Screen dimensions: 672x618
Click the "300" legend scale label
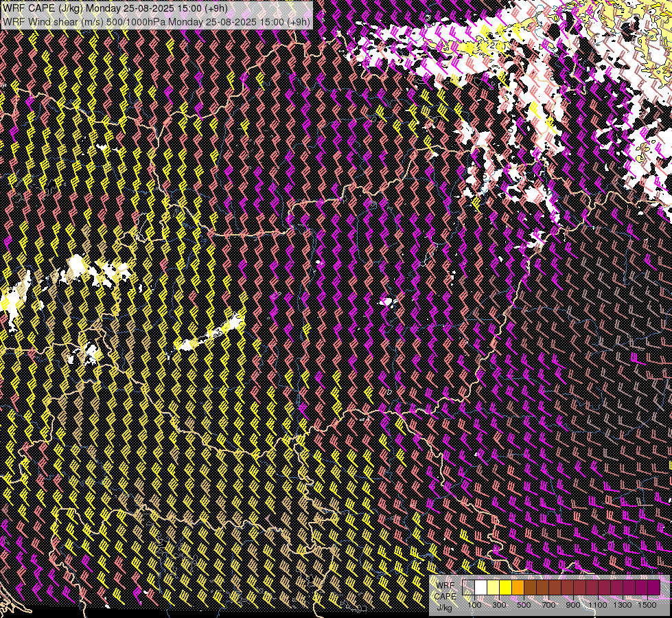499,605
